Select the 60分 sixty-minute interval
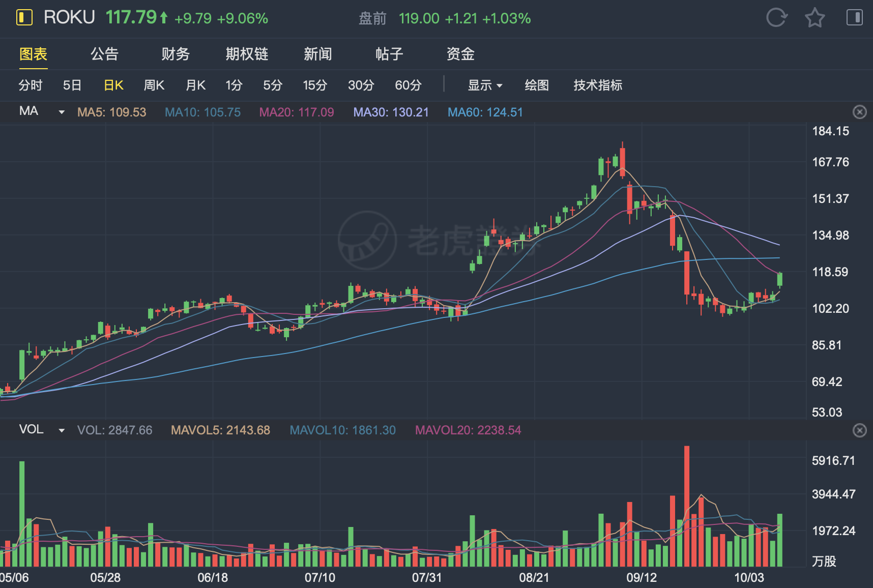 409,85
